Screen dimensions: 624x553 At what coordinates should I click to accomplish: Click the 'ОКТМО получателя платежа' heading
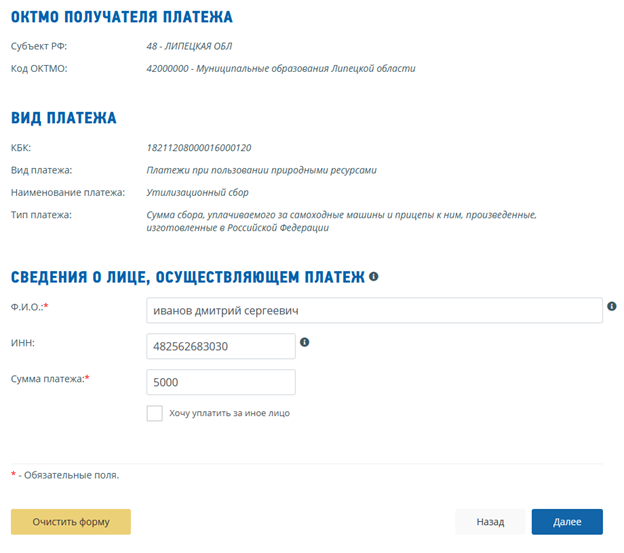[x=122, y=17]
